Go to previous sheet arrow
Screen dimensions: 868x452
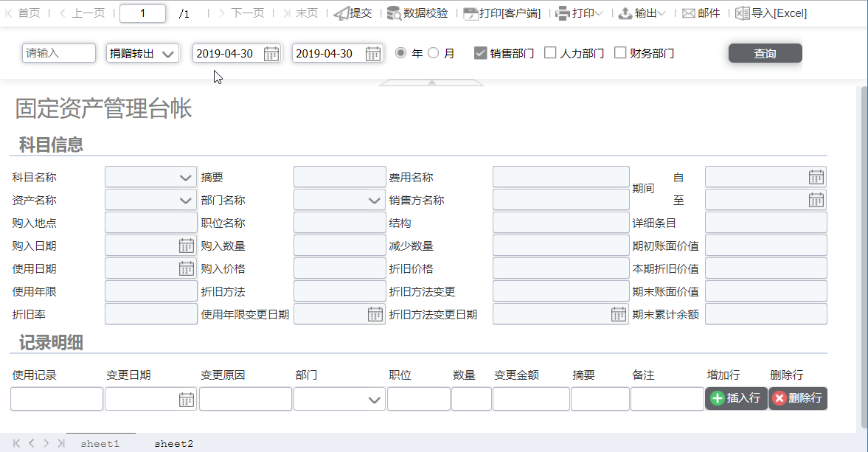32,443
